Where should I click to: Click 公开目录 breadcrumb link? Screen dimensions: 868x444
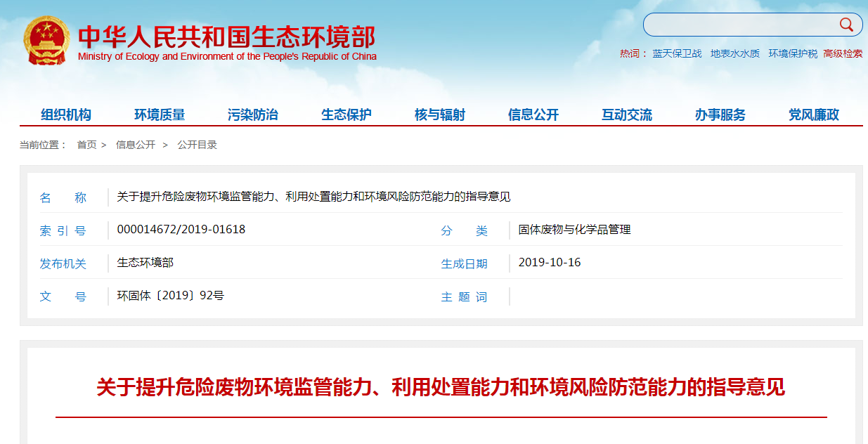tap(197, 145)
